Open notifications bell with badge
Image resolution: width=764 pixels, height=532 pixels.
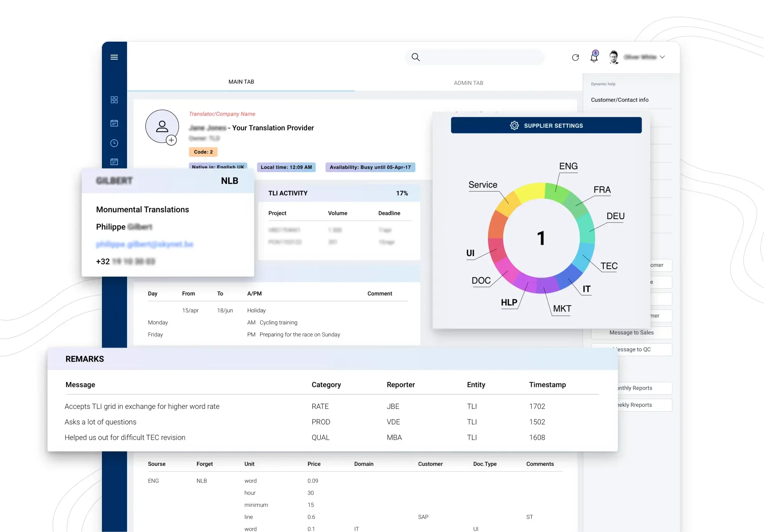594,57
